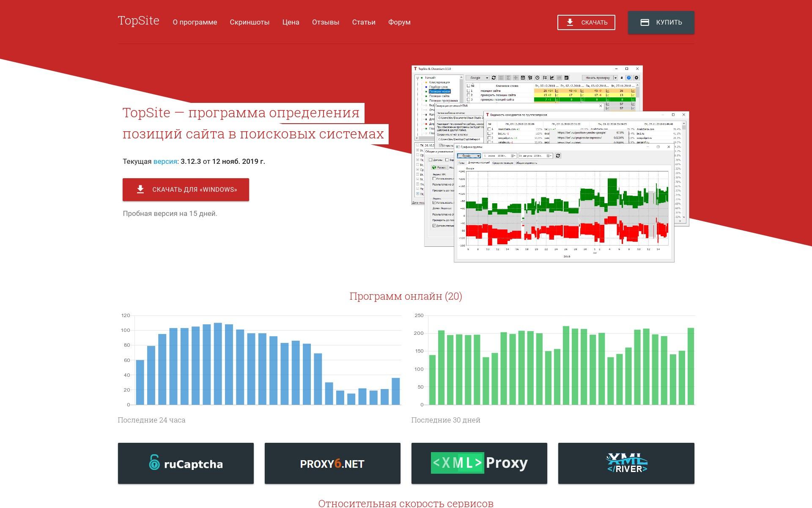Image resolution: width=812 pixels, height=508 pixels.
Task: Open the XML Proxy partner banner
Action: (x=479, y=463)
